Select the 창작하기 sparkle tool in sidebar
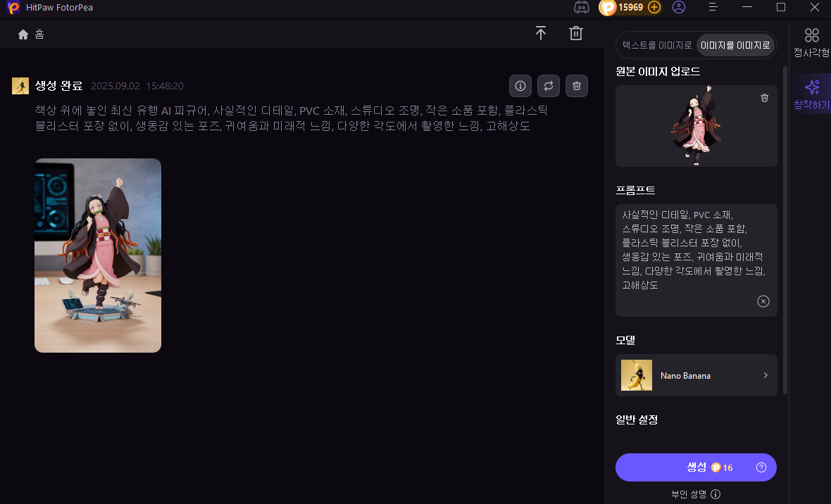The height and width of the screenshot is (504, 831). click(811, 94)
